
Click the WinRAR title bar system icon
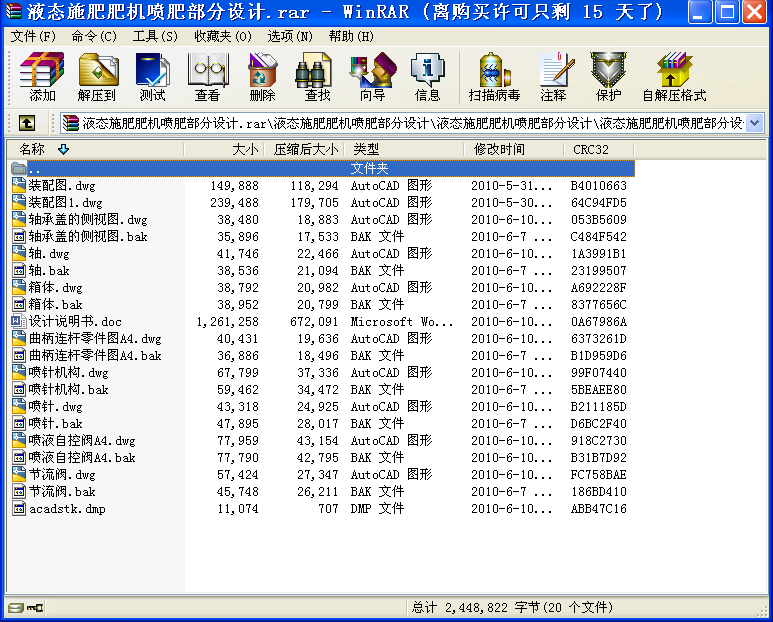pyautogui.click(x=13, y=11)
